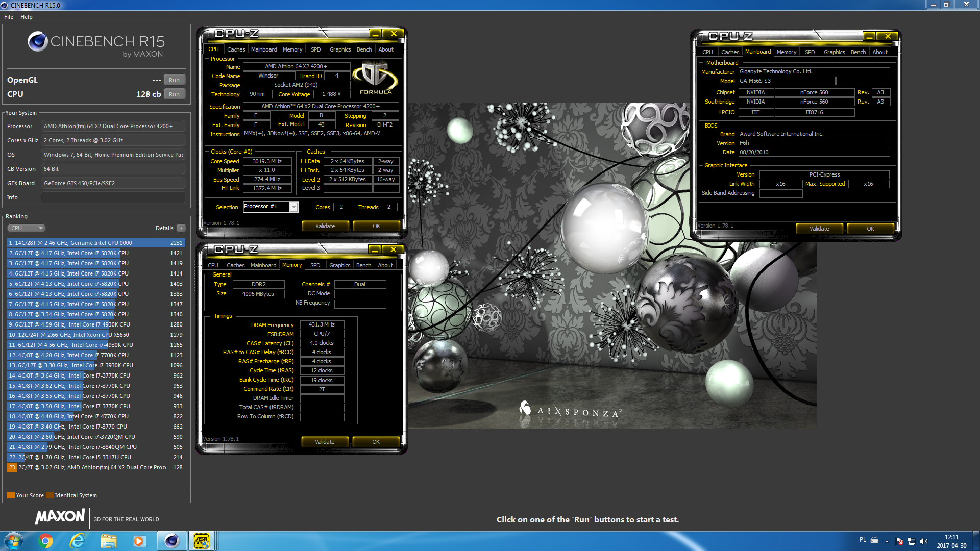Open Graphics tab in top-left CPU-Z window
This screenshot has height=551, width=980.
(340, 49)
